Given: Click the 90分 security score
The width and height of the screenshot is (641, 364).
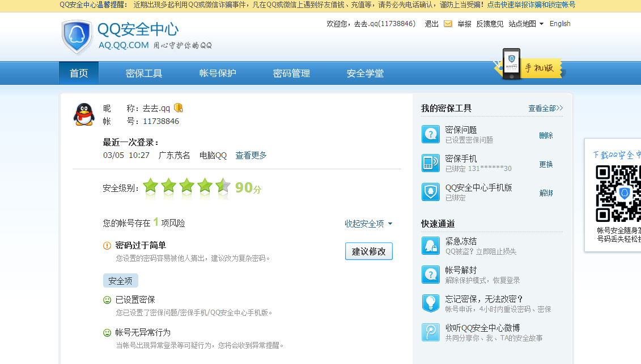Looking at the screenshot, I should [x=248, y=187].
